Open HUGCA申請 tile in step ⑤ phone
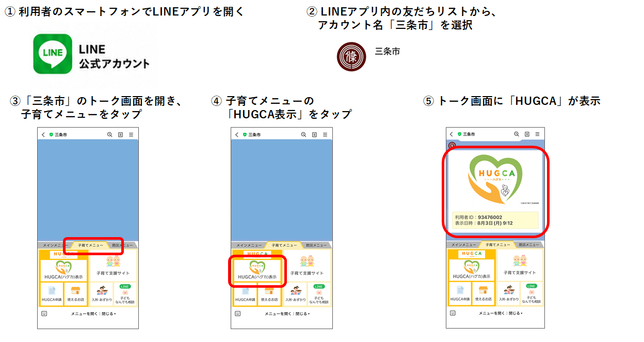This screenshot has height=342, width=644. 460,293
